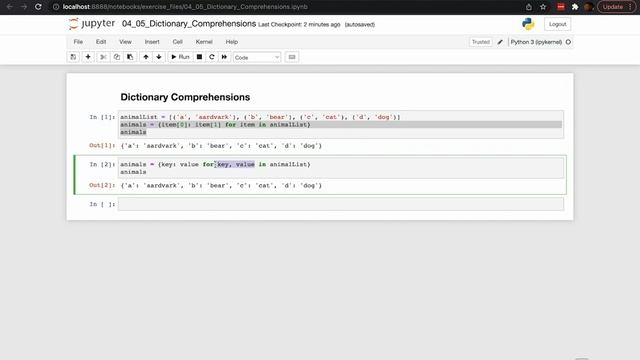Open the command palette keyboard icon
This screenshot has height=360, width=640.
(x=292, y=57)
